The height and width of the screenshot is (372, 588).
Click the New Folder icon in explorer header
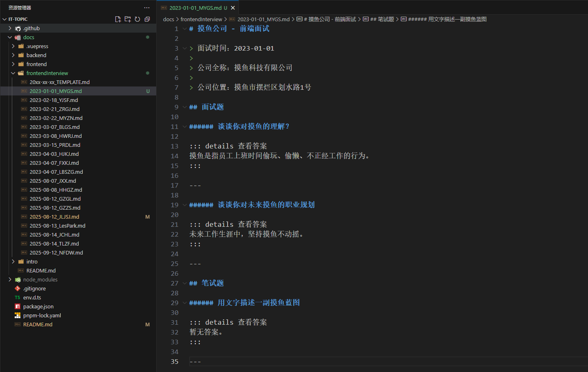(x=128, y=19)
